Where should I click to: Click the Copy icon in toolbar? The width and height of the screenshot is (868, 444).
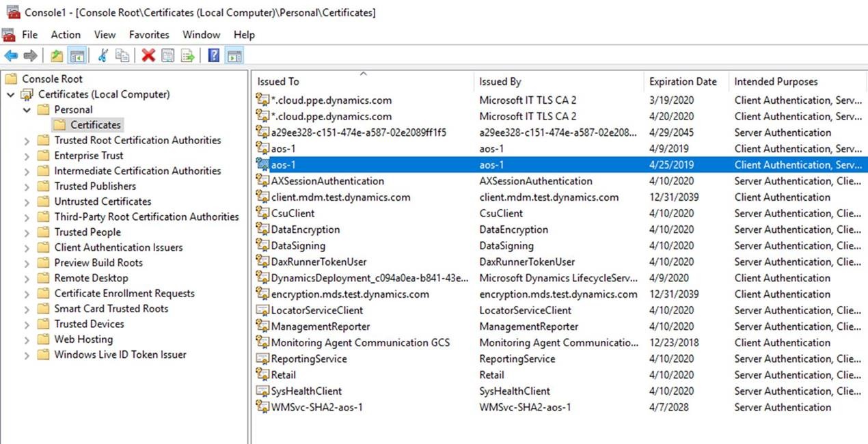tap(122, 56)
